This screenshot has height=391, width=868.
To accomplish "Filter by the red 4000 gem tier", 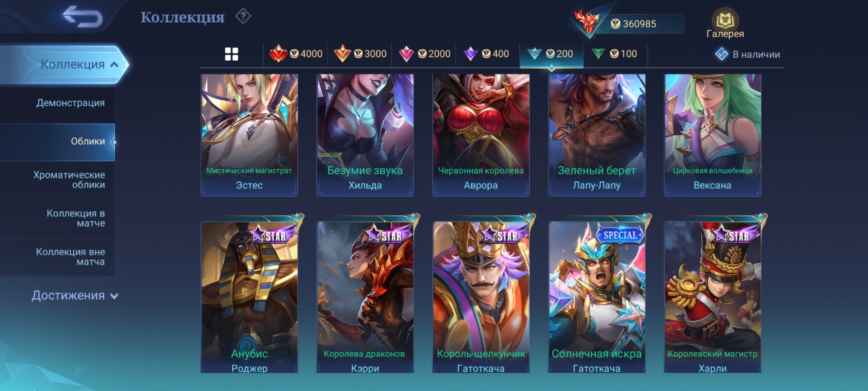I will tap(296, 54).
